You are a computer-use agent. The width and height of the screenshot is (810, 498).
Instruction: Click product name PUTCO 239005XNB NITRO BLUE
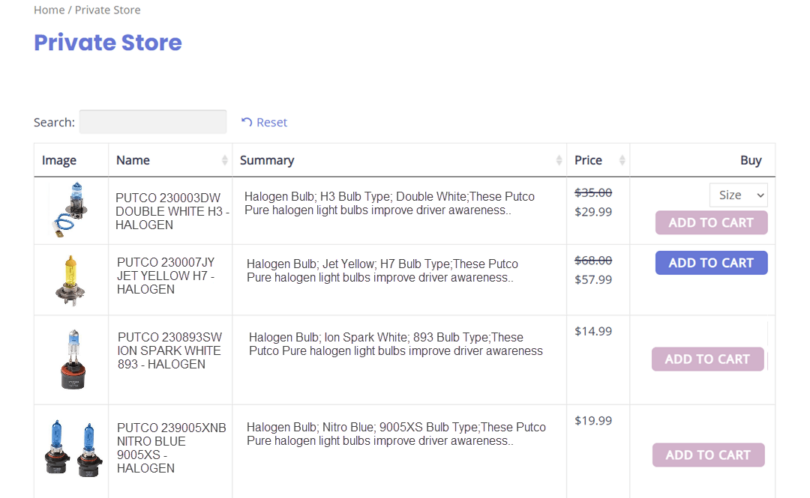[172, 448]
